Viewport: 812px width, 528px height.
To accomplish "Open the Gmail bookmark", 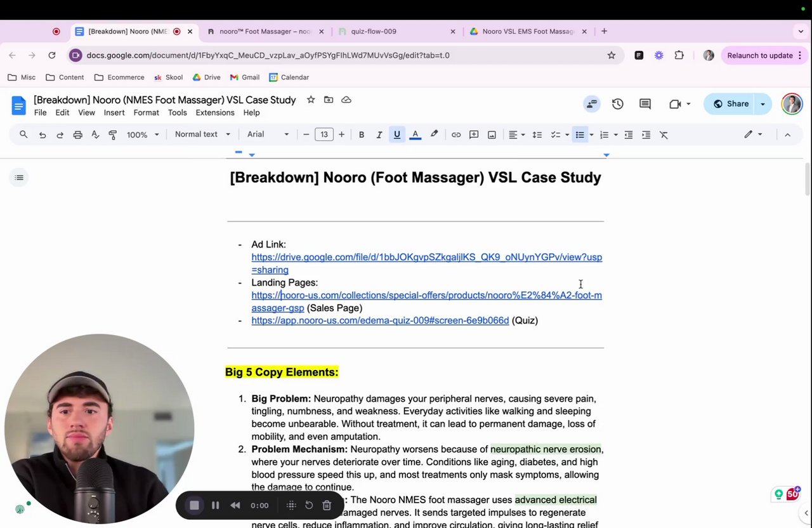I will tap(245, 77).
